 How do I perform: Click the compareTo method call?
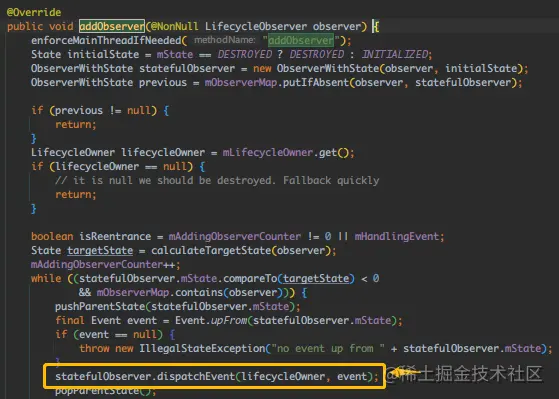pos(250,278)
